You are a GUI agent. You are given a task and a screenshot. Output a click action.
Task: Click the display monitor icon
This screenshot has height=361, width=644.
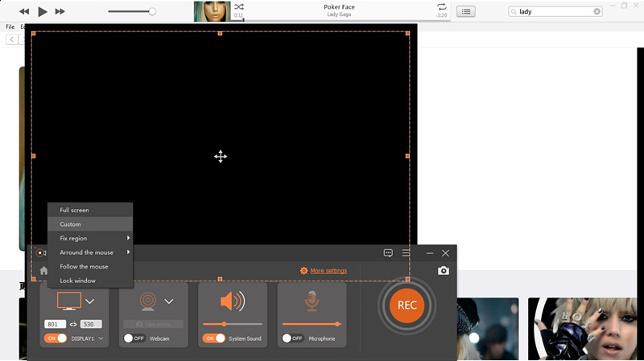[69, 302]
